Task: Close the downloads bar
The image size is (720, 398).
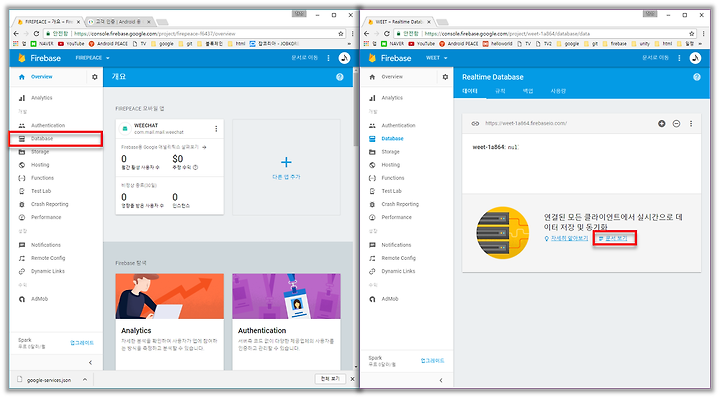Action: click(353, 379)
